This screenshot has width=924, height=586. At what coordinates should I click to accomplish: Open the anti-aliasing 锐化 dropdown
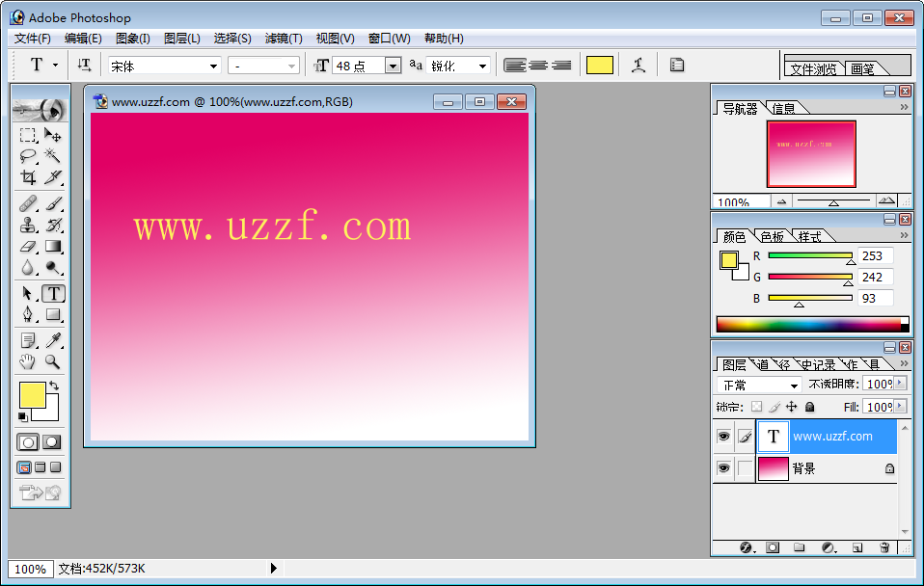coord(482,66)
